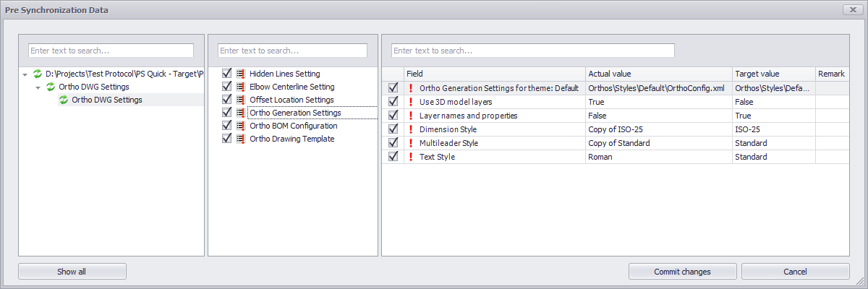The height and width of the screenshot is (289, 868).
Task: Focus the search box in the left tree panel
Action: tap(111, 51)
